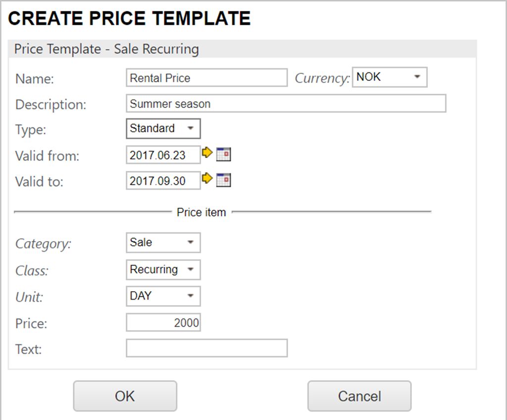The width and height of the screenshot is (507, 420).
Task: Open the calendar picker for Valid to
Action: tap(224, 180)
